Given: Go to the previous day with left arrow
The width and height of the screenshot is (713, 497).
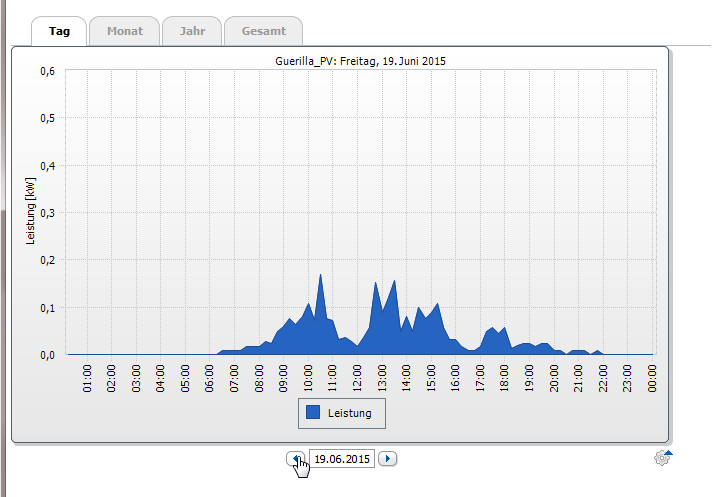Looking at the screenshot, I should pos(296,459).
